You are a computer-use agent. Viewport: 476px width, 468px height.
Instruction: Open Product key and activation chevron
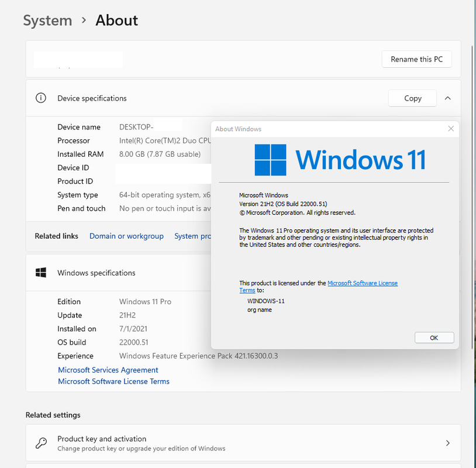pyautogui.click(x=448, y=443)
